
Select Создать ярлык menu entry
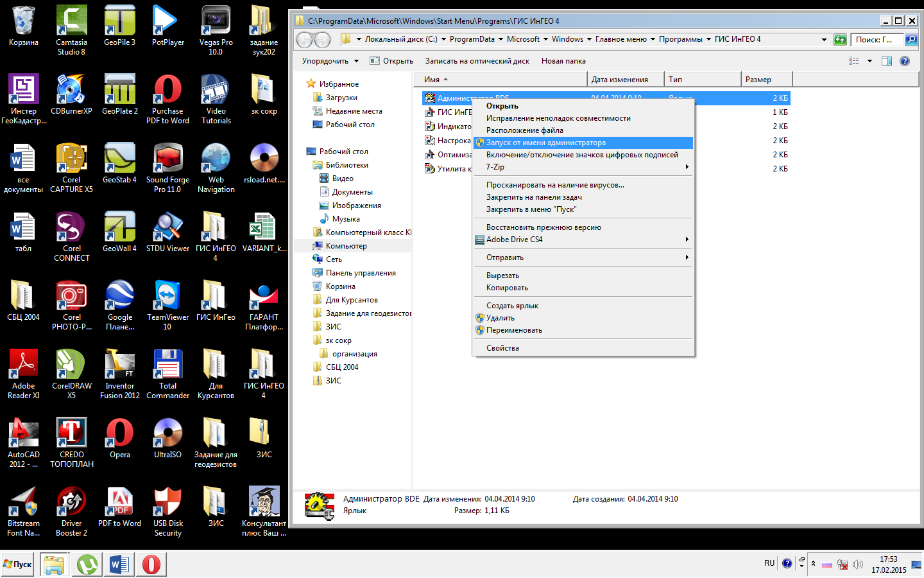[x=583, y=306]
